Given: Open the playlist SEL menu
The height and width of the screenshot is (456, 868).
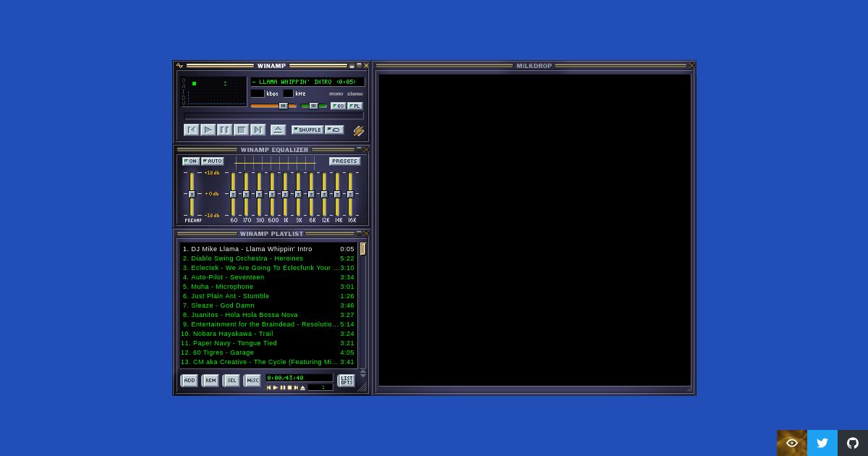Looking at the screenshot, I should pyautogui.click(x=231, y=381).
